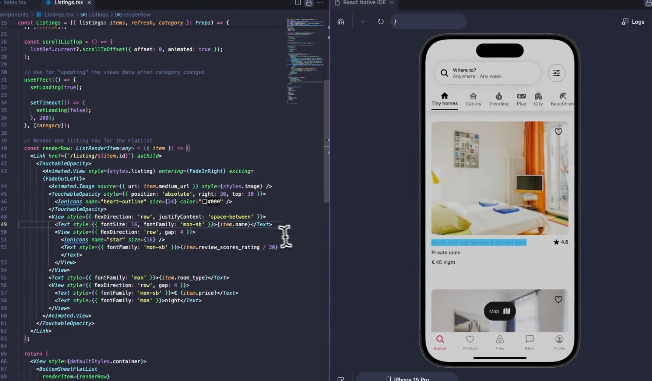The width and height of the screenshot is (652, 381).
Task: Open the Listings symbol breadcrumb
Action: (x=94, y=15)
